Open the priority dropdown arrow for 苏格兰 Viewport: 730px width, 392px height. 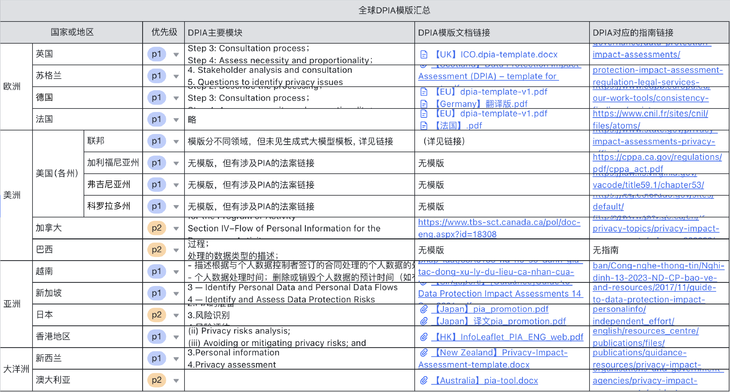pos(176,76)
